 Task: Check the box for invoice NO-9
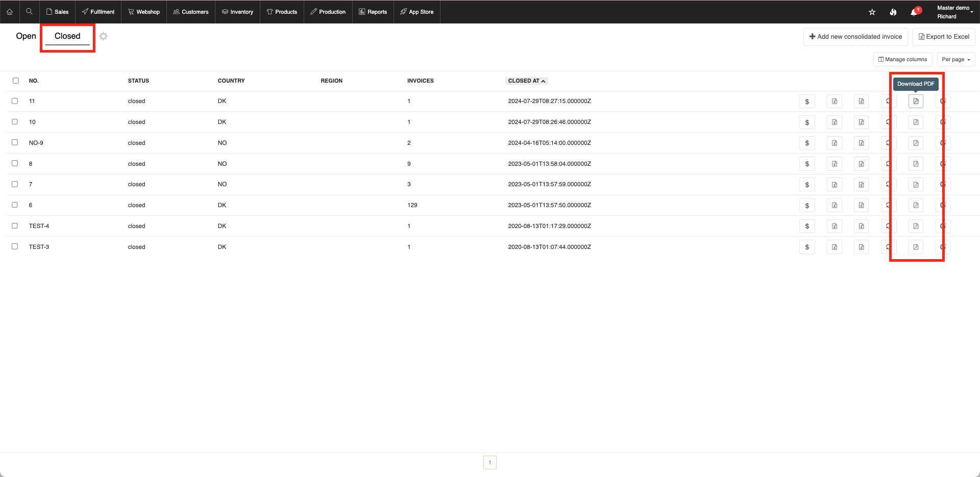click(x=15, y=142)
